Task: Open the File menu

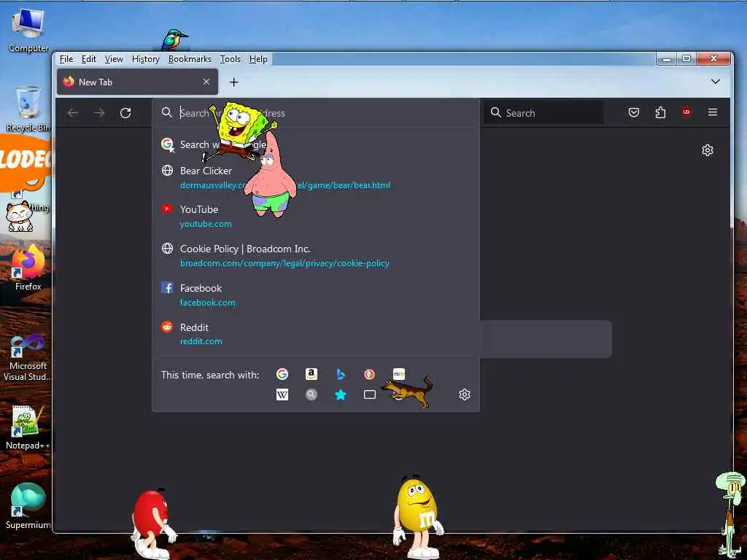Action: pos(66,59)
